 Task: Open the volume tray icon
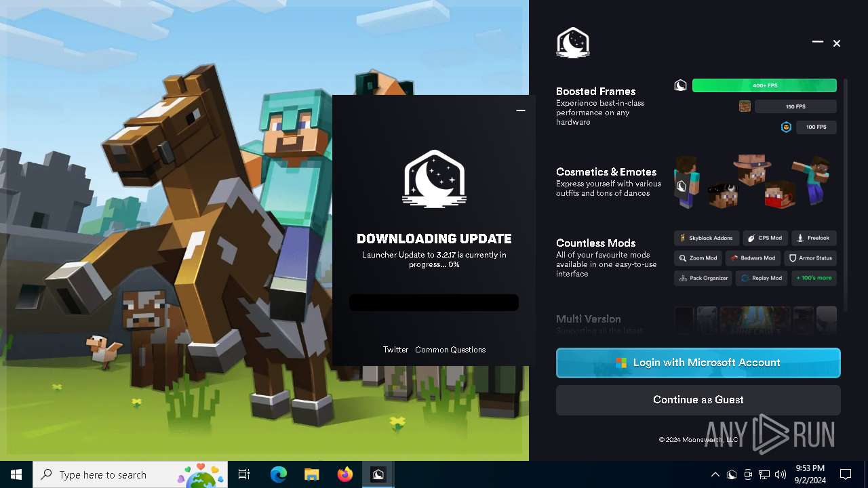coord(781,474)
